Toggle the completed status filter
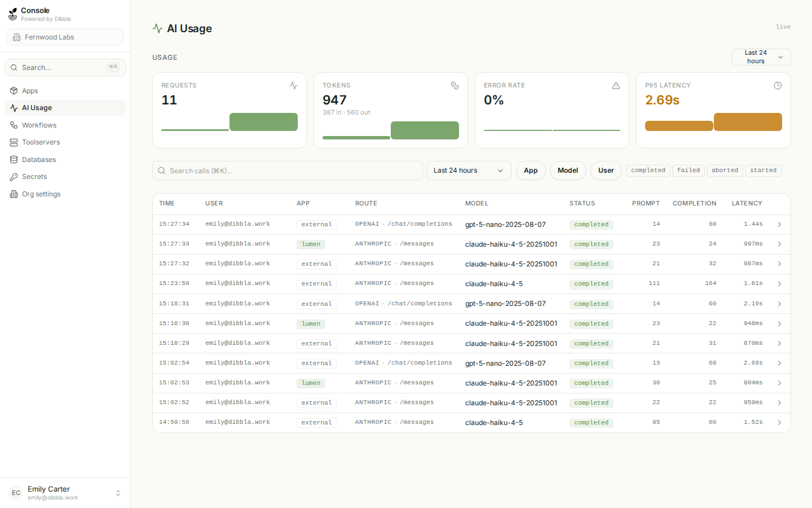This screenshot has height=508, width=812. [648, 170]
